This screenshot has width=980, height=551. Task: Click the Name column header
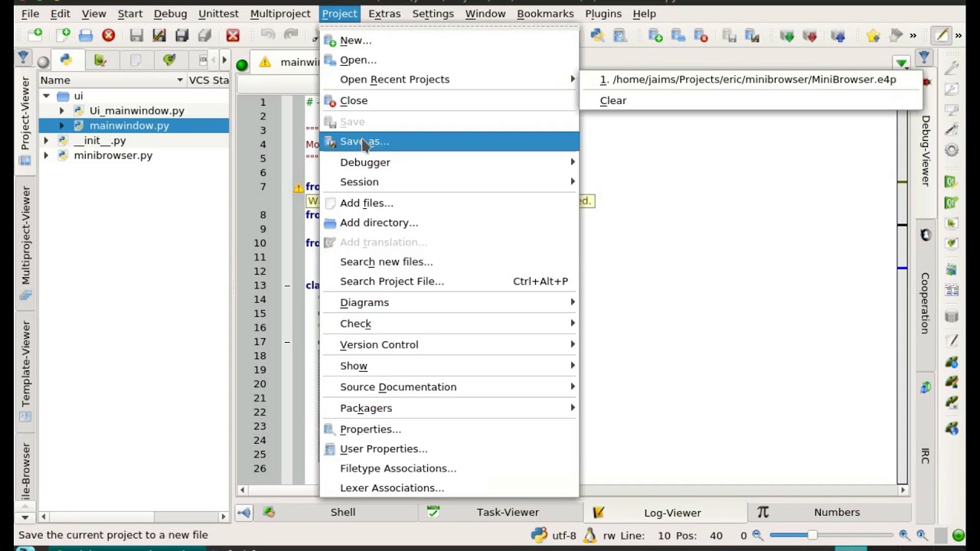point(112,80)
